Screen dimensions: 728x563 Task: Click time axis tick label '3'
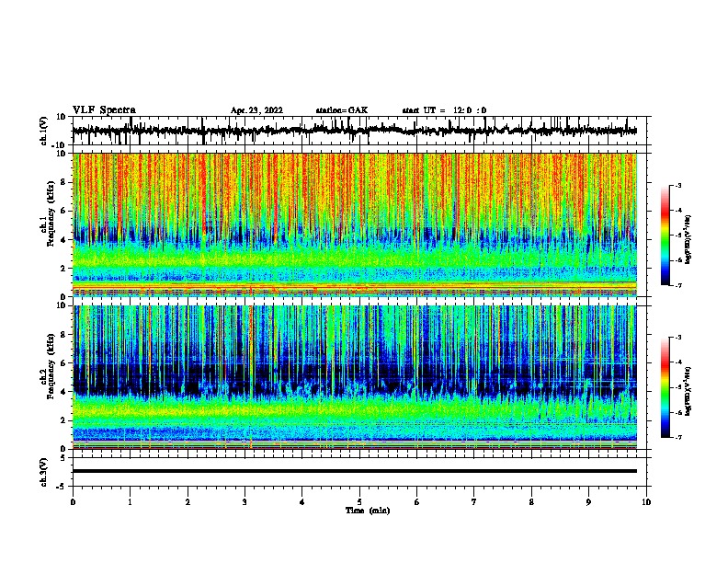pyautogui.click(x=245, y=502)
